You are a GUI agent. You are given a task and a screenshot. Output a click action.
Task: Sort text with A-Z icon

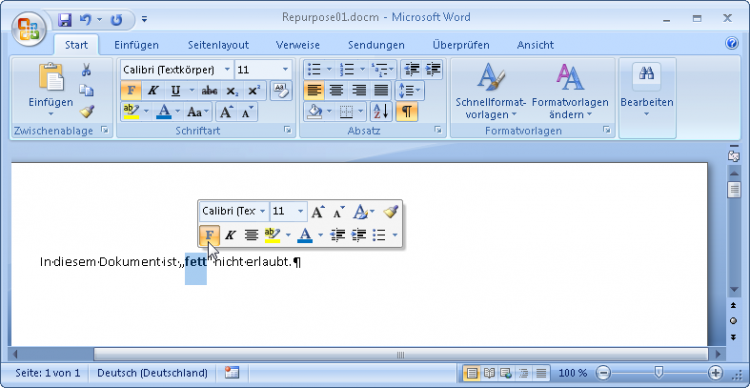tap(381, 112)
